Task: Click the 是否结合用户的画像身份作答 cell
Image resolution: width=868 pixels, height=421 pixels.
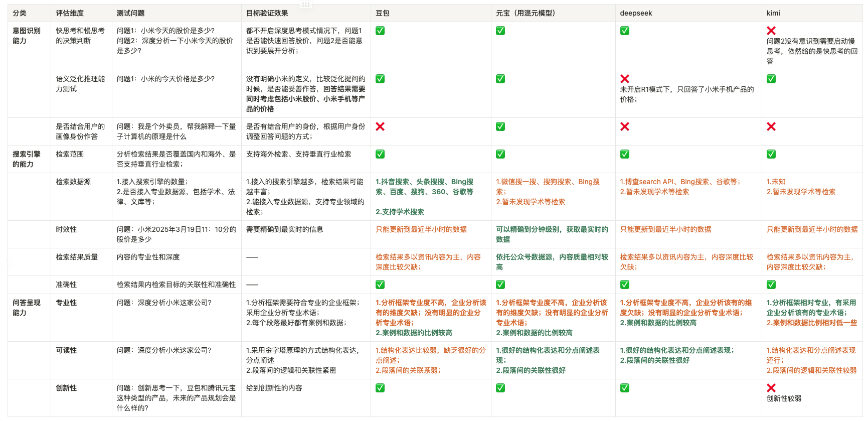Action: [81, 131]
